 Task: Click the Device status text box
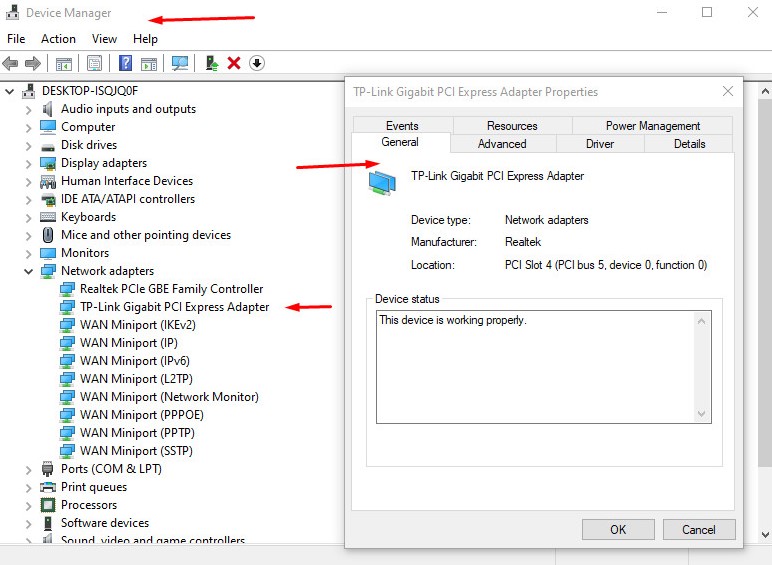click(544, 367)
